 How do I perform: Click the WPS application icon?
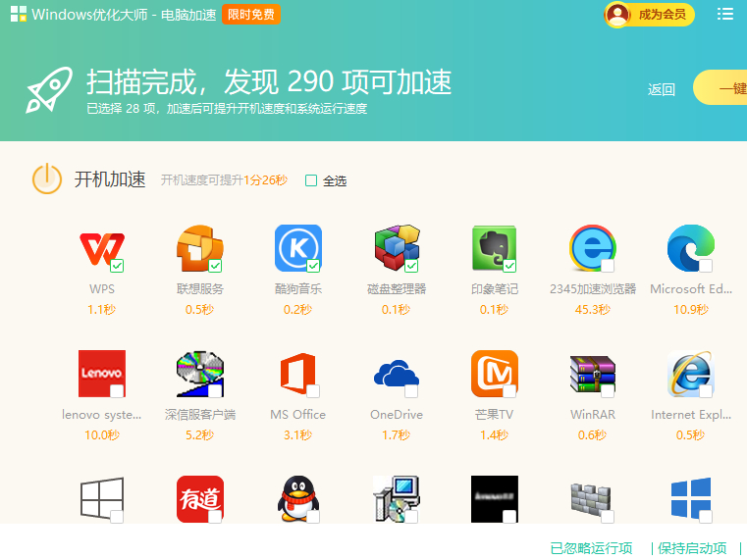[102, 248]
